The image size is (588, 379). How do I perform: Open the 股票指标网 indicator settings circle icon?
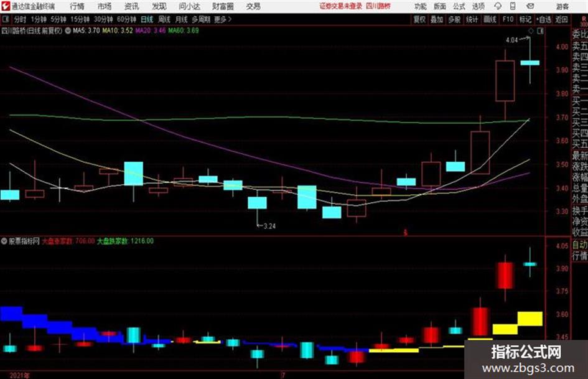(4, 241)
